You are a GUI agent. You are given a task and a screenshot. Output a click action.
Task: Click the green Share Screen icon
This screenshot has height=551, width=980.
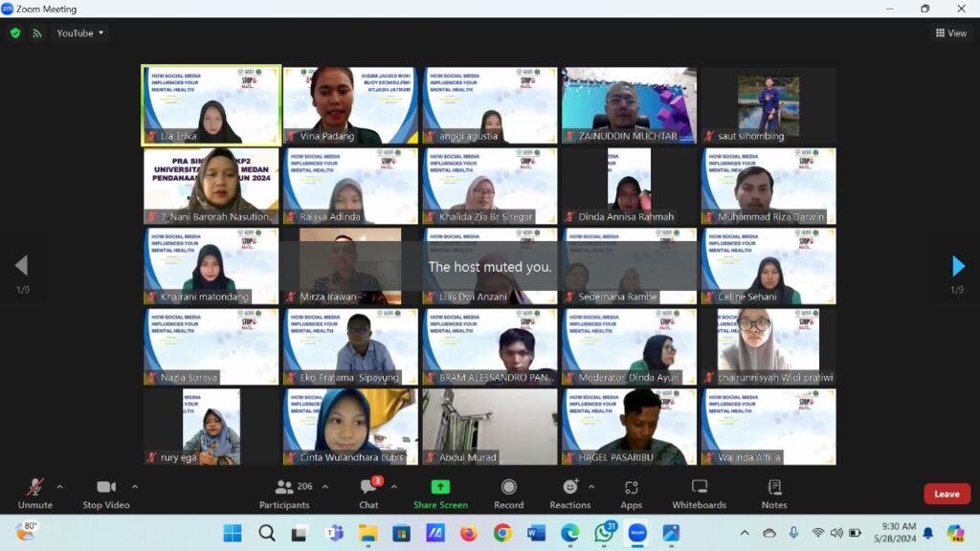(440, 487)
